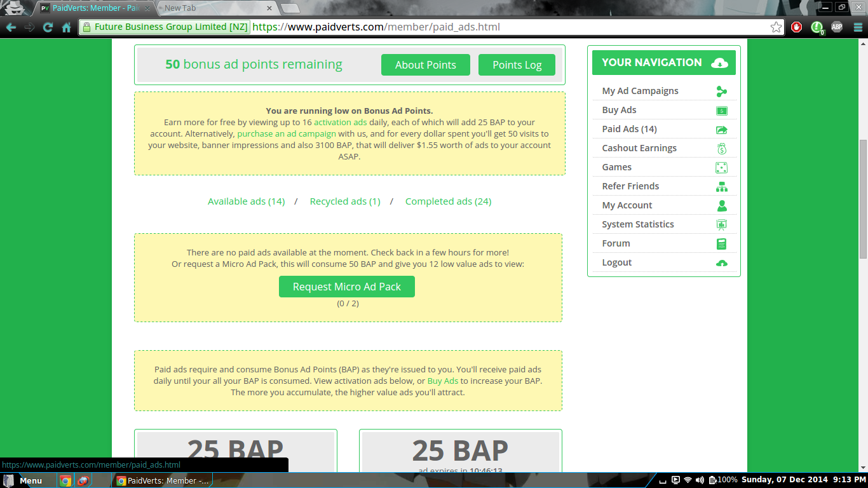The height and width of the screenshot is (488, 868).
Task: Click the Buy Ads sidebar icon
Action: 721,111
